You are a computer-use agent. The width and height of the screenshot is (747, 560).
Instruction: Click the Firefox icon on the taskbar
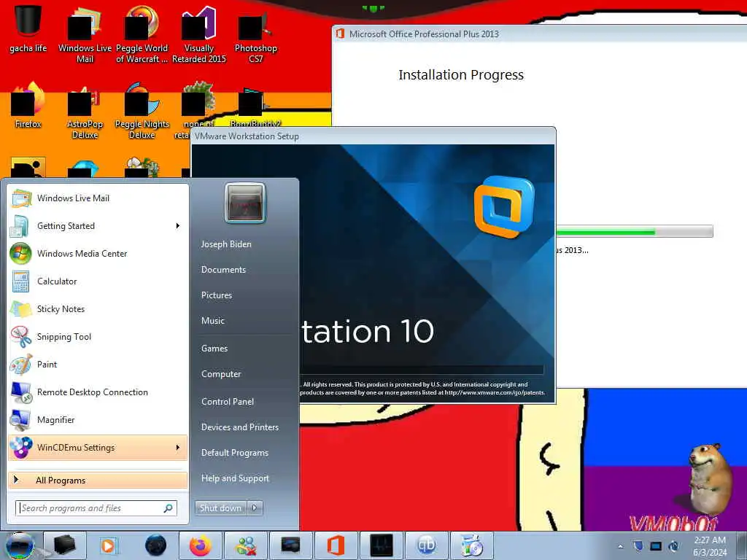201,545
